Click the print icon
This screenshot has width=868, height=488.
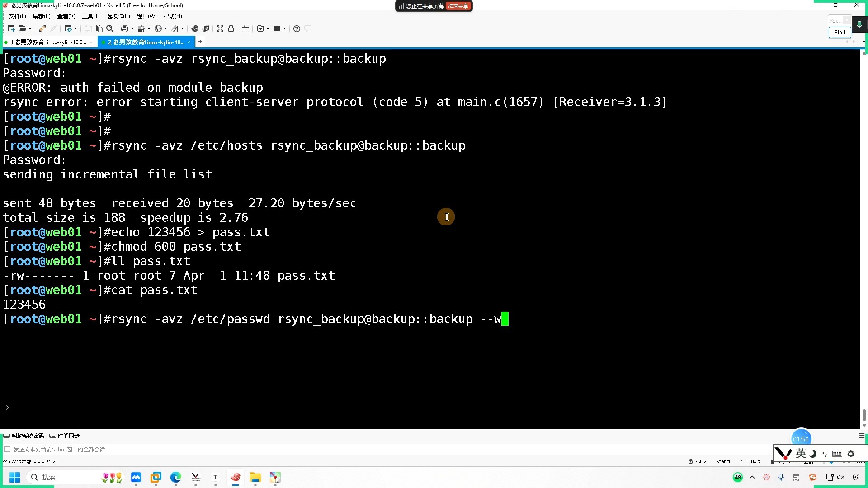pos(124,28)
